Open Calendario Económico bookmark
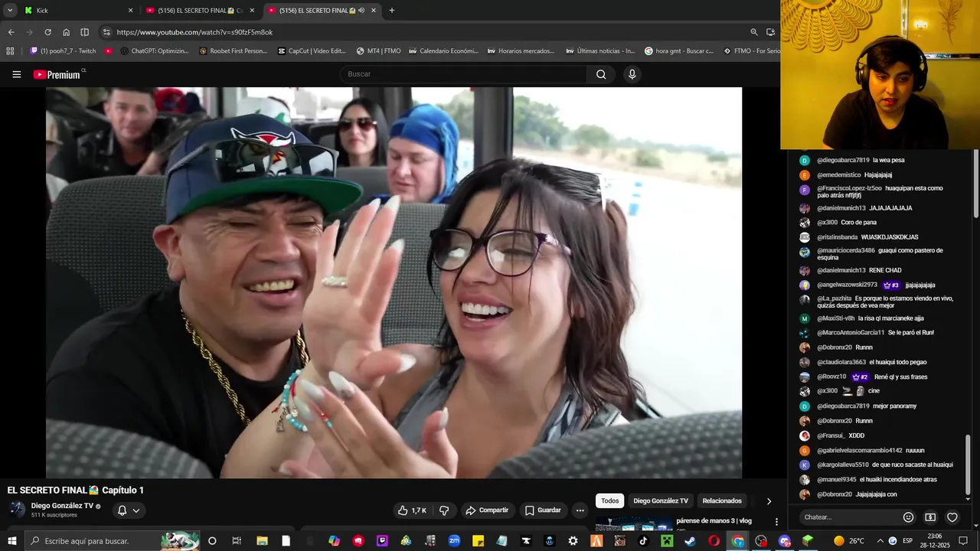This screenshot has height=551, width=980. click(444, 51)
